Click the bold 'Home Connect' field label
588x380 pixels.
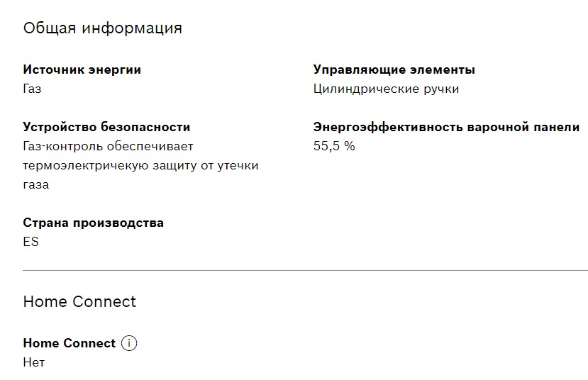[69, 343]
